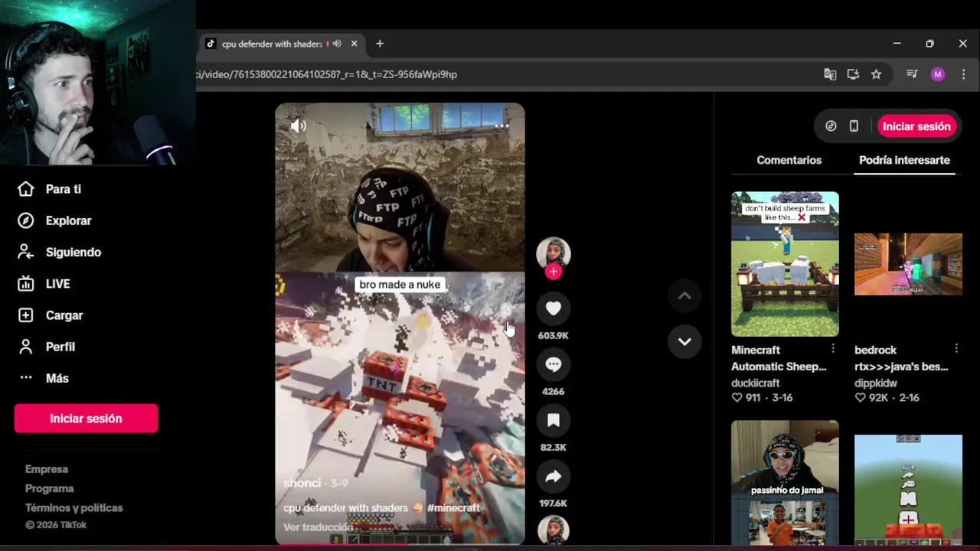The height and width of the screenshot is (551, 980).
Task: Click the © 2026 TikTok footer text
Action: 56,525
